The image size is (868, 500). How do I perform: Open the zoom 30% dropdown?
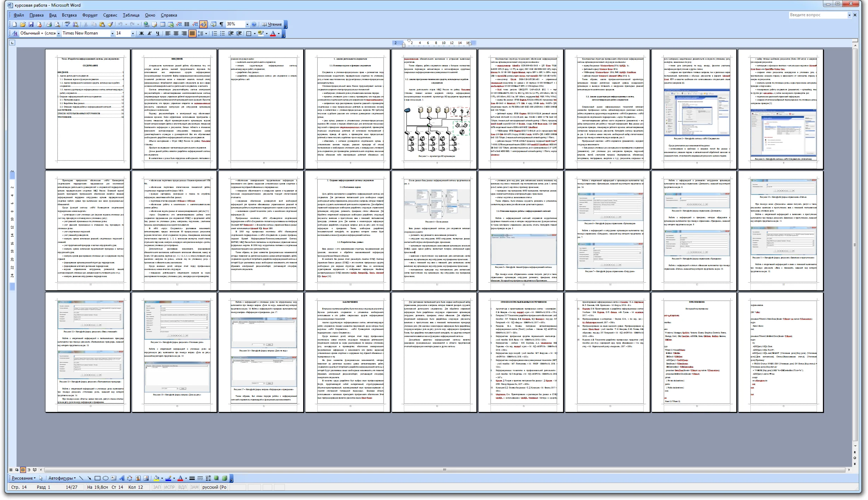click(247, 24)
